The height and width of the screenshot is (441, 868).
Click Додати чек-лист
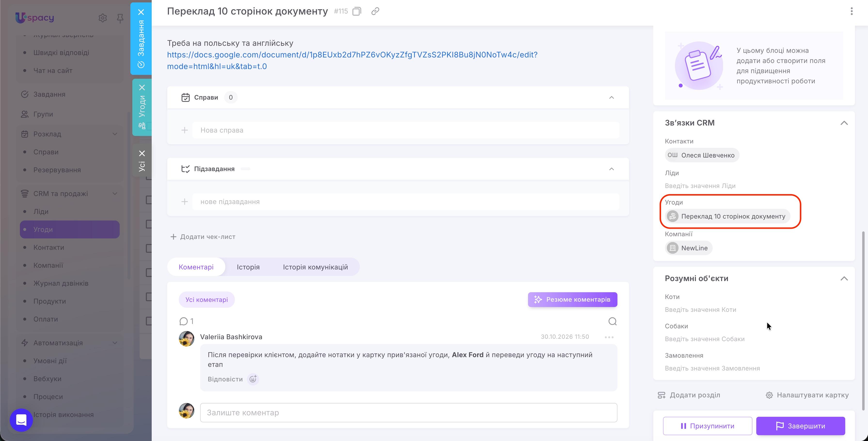point(203,237)
